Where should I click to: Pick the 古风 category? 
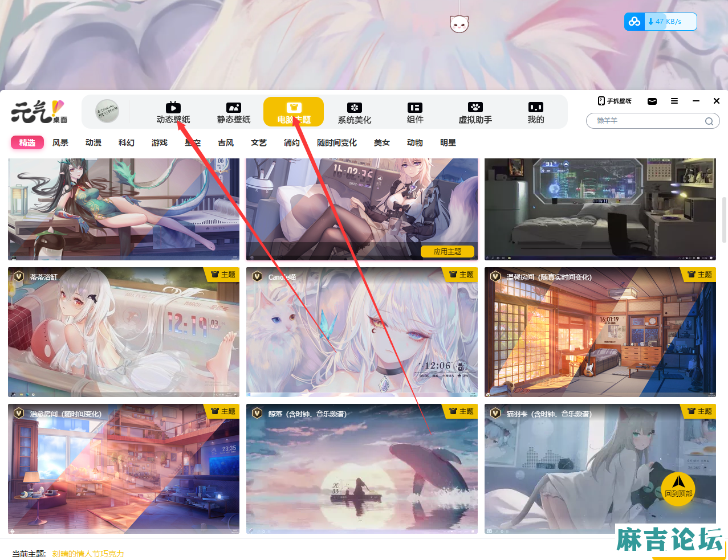click(x=226, y=142)
